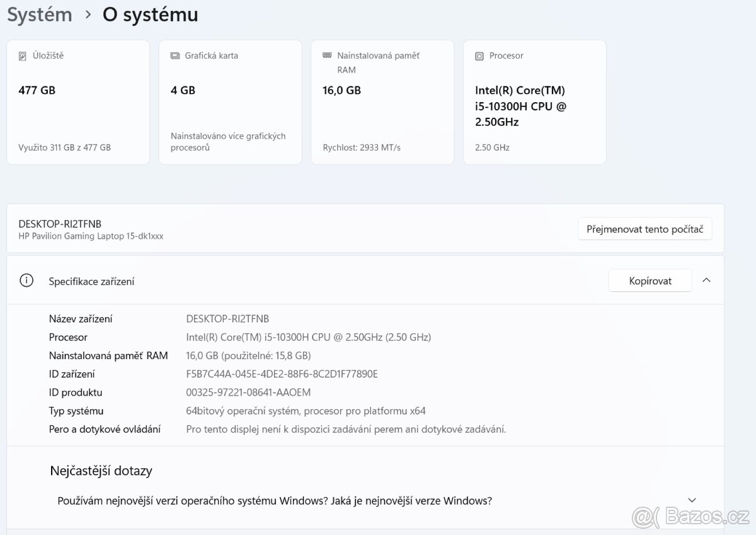Screen dimensions: 756x535
Task: Open the question about newest Windows version
Action: coord(275,501)
